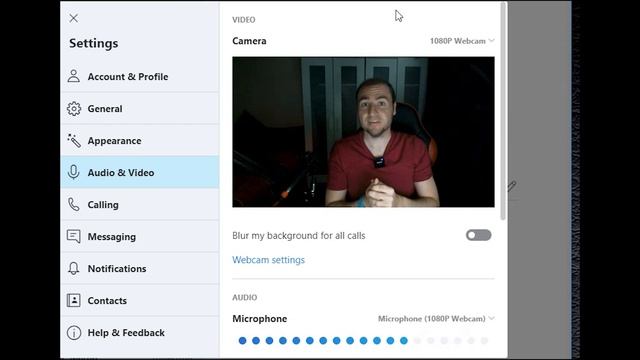Screen dimensions: 640x360
Task: Click the VIDEO section heading
Action: click(x=244, y=20)
